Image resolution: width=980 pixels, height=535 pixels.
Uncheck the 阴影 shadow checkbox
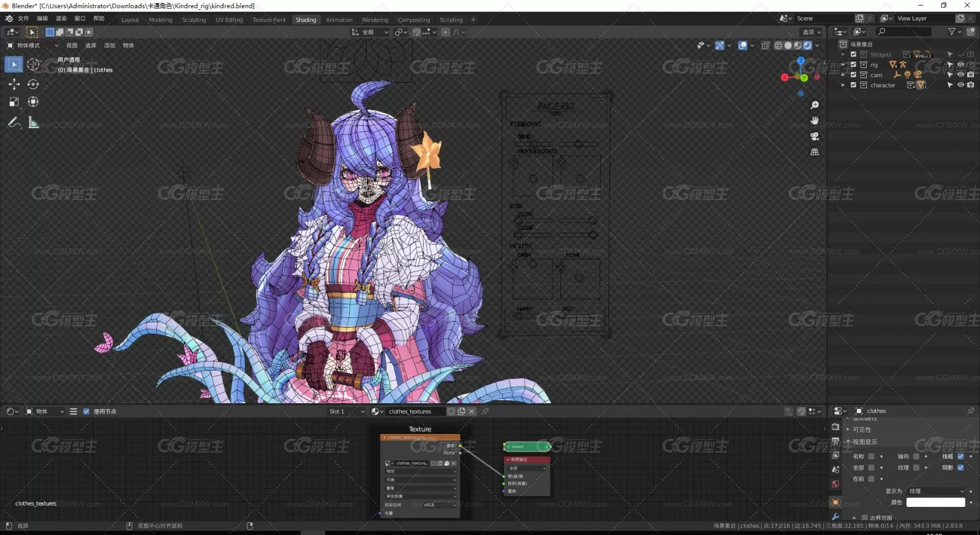pos(960,468)
